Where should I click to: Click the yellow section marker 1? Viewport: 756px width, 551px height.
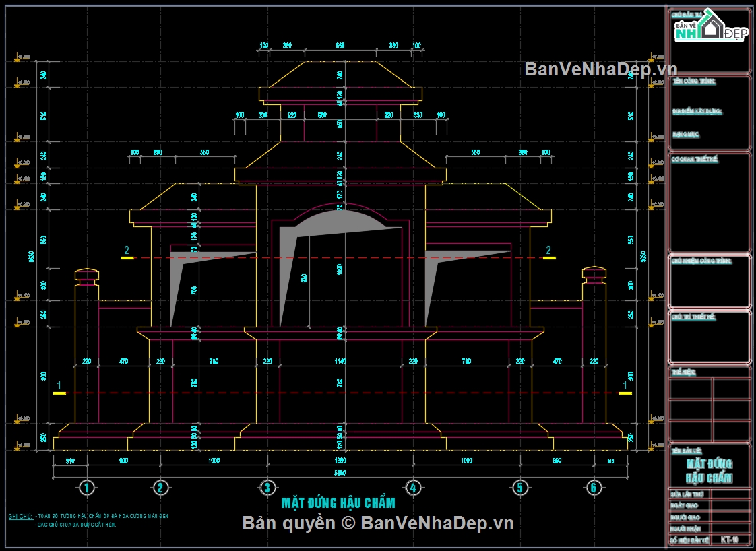click(59, 389)
